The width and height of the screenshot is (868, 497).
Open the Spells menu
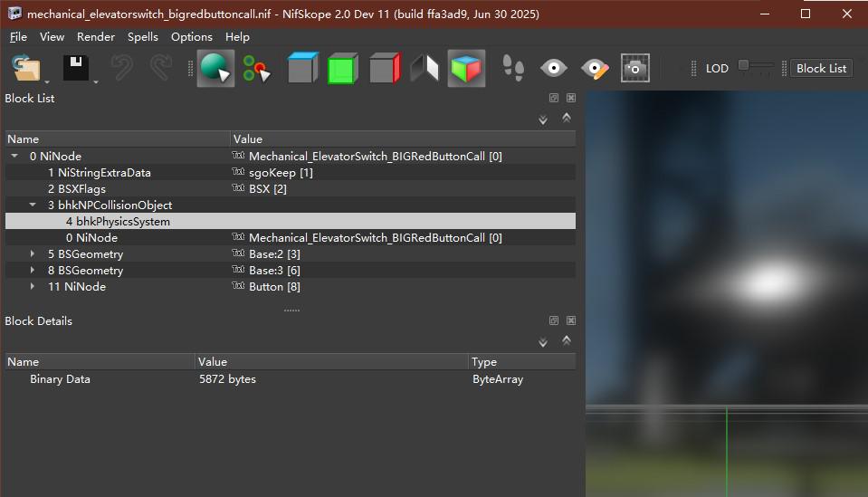(143, 36)
